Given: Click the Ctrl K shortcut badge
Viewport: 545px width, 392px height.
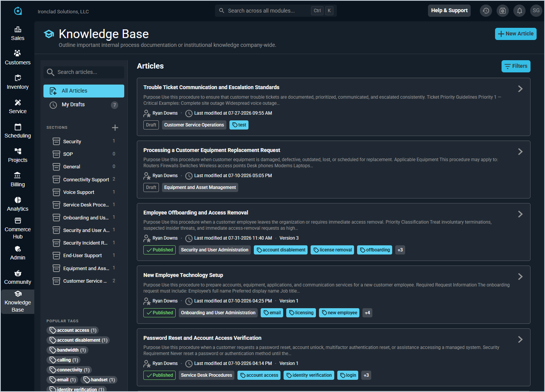Looking at the screenshot, I should 323,11.
